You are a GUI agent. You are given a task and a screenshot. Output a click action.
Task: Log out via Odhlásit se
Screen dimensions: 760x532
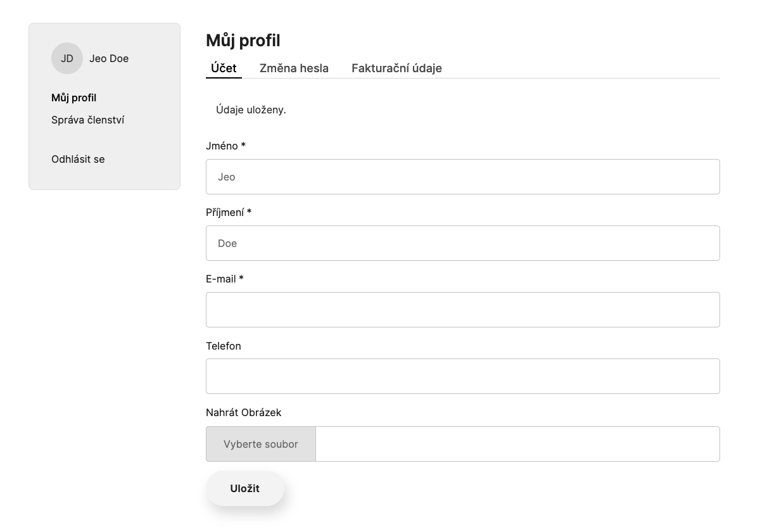pyautogui.click(x=78, y=159)
